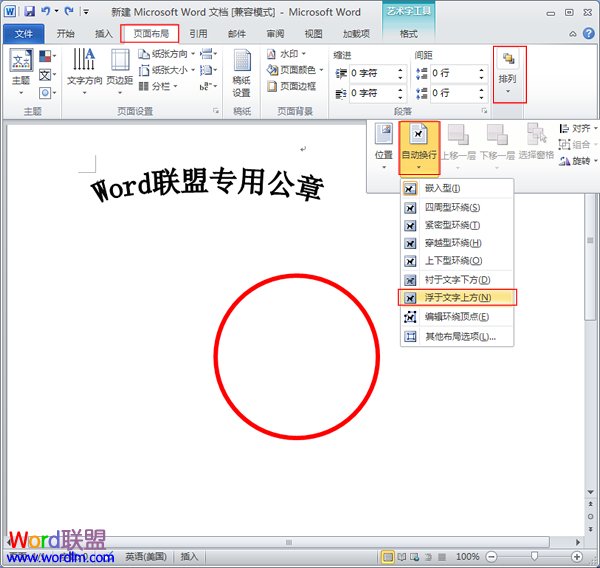Open Customize Quick Access Toolbar dropdown
This screenshot has height=568, width=600.
[x=86, y=12]
